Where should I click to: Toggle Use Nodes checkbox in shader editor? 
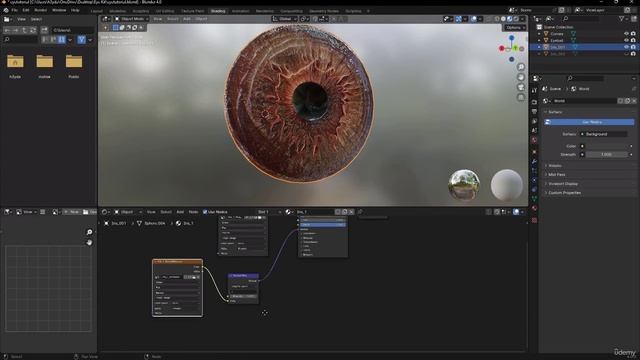(205, 212)
